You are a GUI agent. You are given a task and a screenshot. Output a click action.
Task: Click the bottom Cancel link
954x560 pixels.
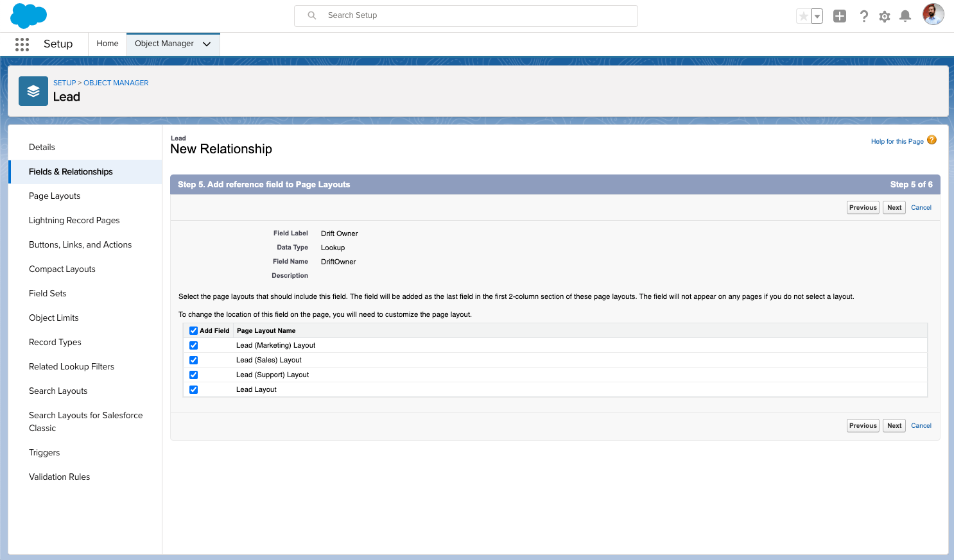coord(921,426)
